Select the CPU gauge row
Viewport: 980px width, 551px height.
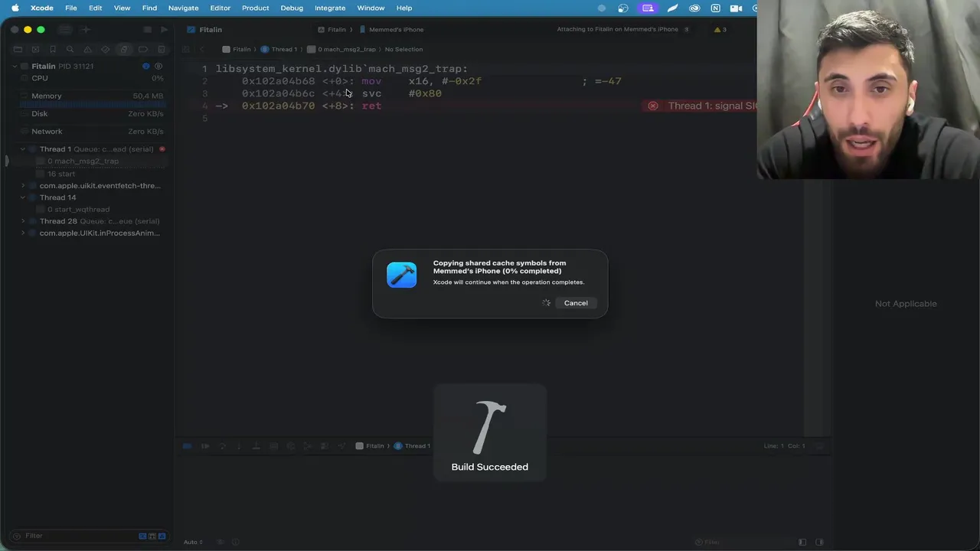[x=90, y=78]
